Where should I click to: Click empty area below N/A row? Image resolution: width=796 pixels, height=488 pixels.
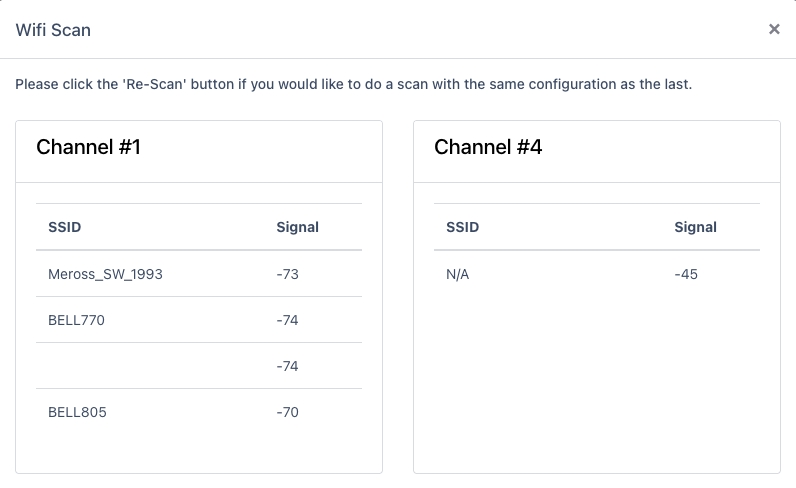pos(596,380)
